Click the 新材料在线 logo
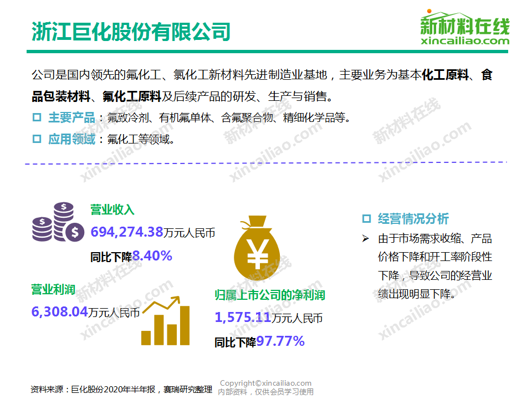The height and width of the screenshot is (399, 532). [x=465, y=27]
